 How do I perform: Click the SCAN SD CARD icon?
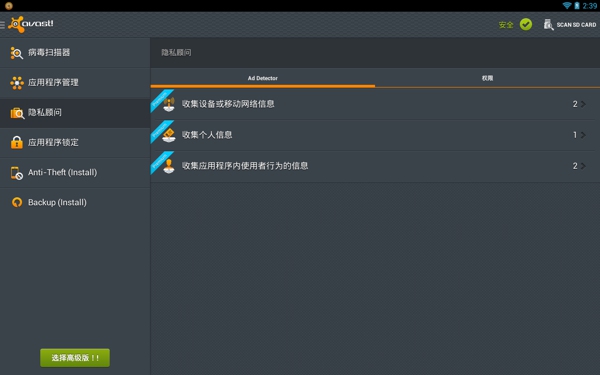click(548, 24)
